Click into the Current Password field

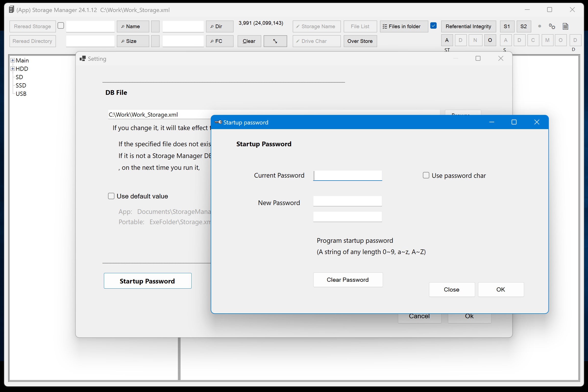347,175
